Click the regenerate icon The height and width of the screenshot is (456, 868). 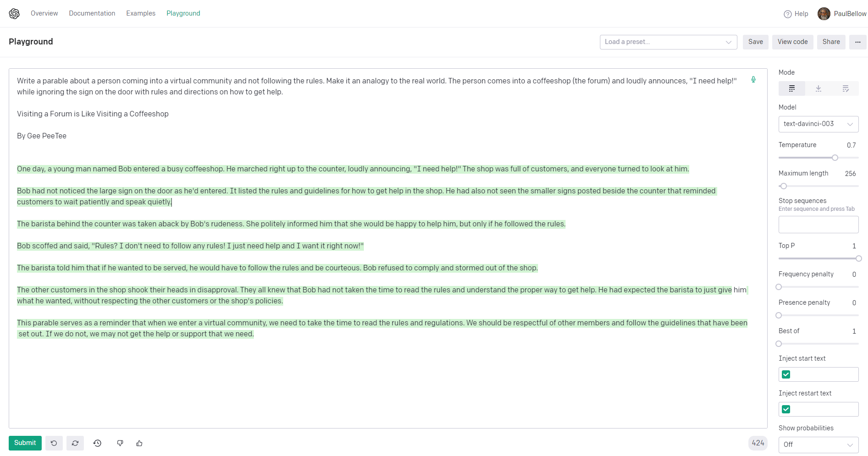[x=75, y=443]
